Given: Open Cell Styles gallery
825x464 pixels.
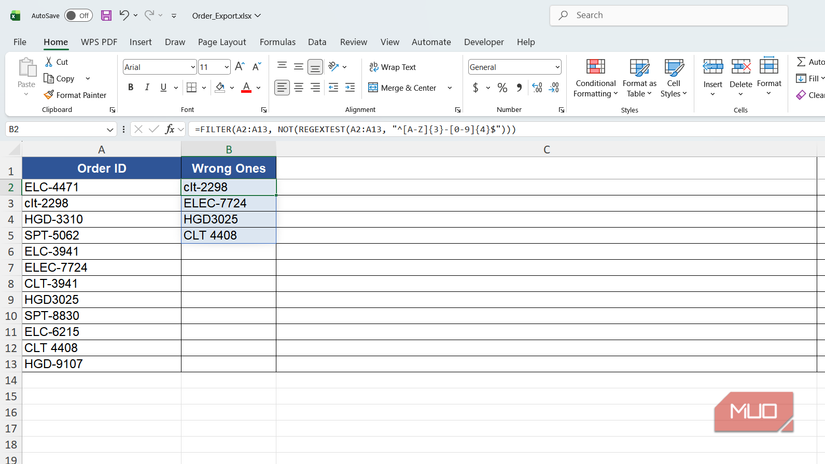Looking at the screenshot, I should tap(673, 78).
